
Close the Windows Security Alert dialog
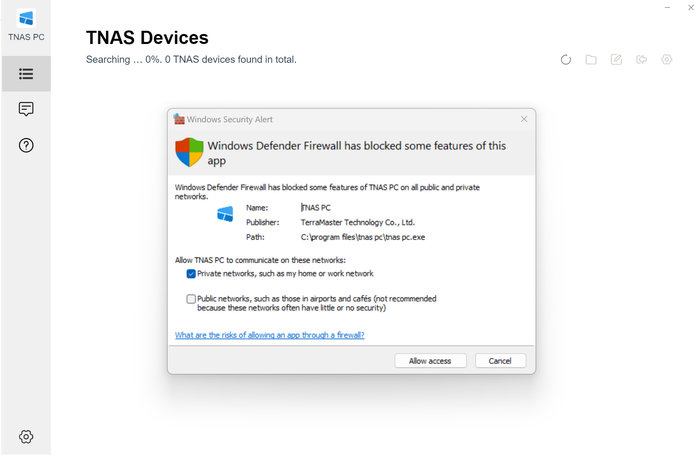(x=523, y=119)
